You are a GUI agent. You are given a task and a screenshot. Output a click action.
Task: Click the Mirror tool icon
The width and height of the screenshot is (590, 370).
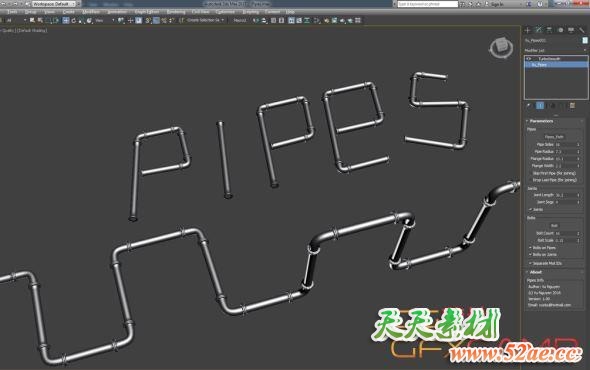click(255, 20)
